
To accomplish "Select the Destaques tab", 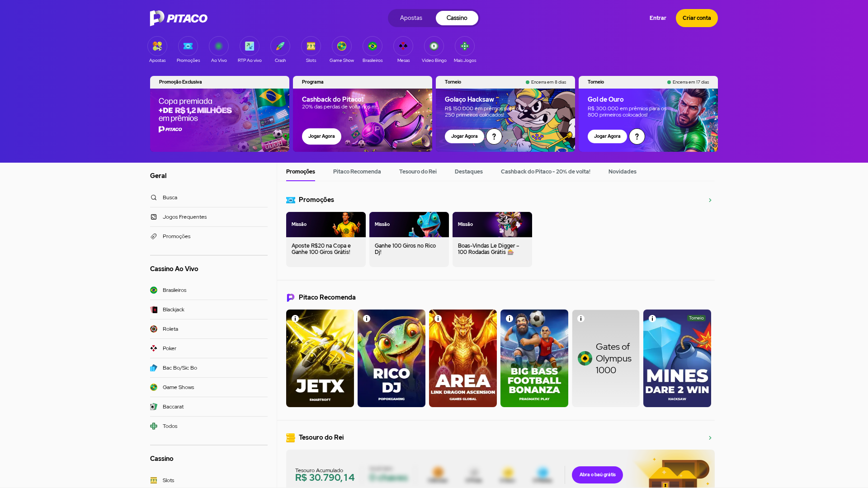I will (x=469, y=172).
